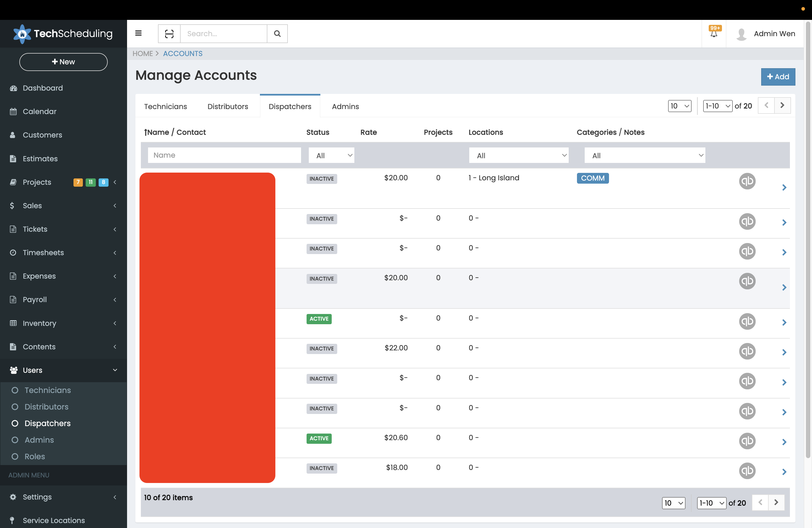Click the Name filter input field

click(224, 155)
